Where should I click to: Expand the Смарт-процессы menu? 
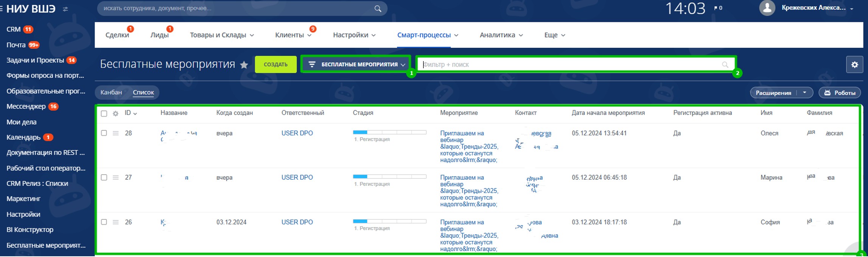tap(427, 35)
